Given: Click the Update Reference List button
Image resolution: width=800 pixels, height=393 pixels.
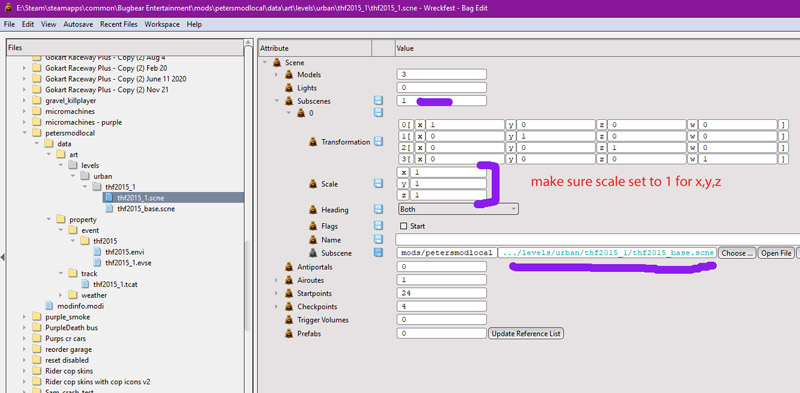Looking at the screenshot, I should click(x=526, y=333).
